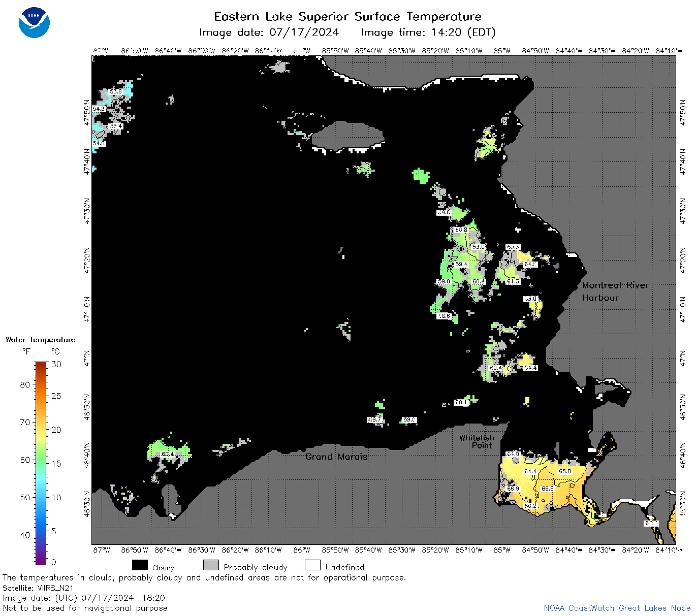The height and width of the screenshot is (616, 696).
Task: Click the 59.4 temperature reading
Action: click(x=461, y=265)
